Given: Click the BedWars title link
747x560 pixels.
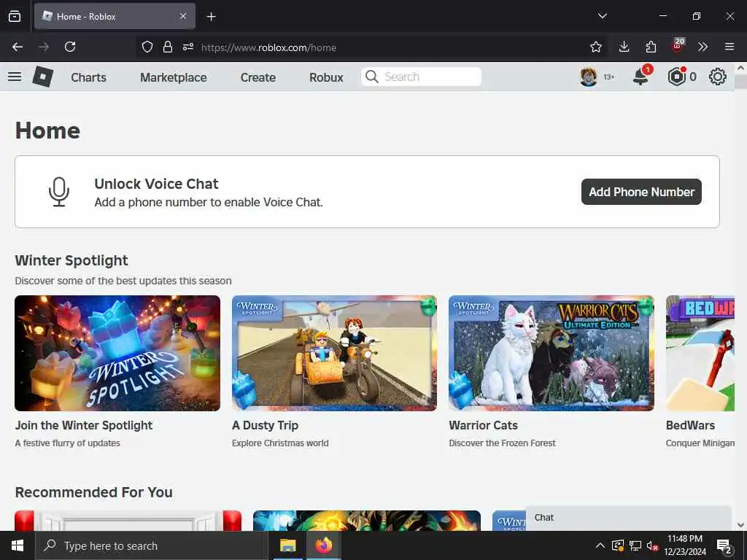Looking at the screenshot, I should pyautogui.click(x=690, y=425).
